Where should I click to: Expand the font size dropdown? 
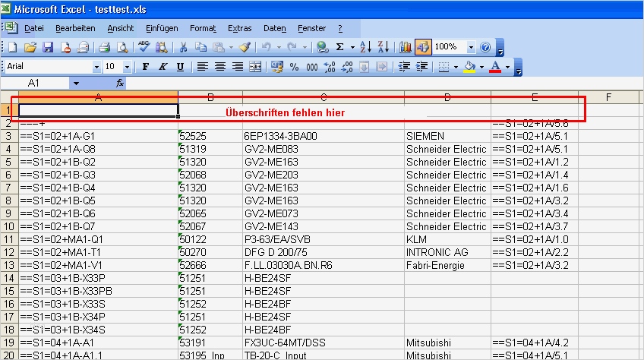[128, 67]
